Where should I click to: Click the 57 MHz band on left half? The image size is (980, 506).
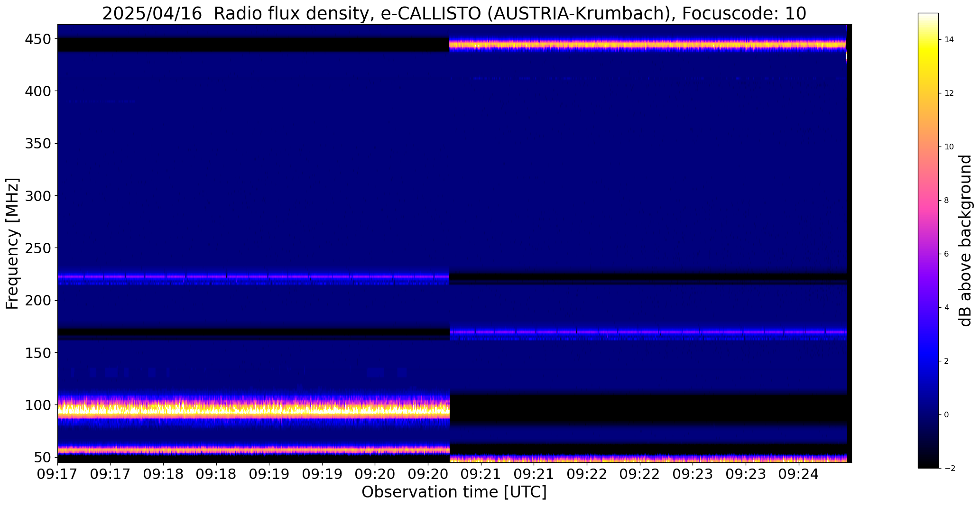coord(253,450)
